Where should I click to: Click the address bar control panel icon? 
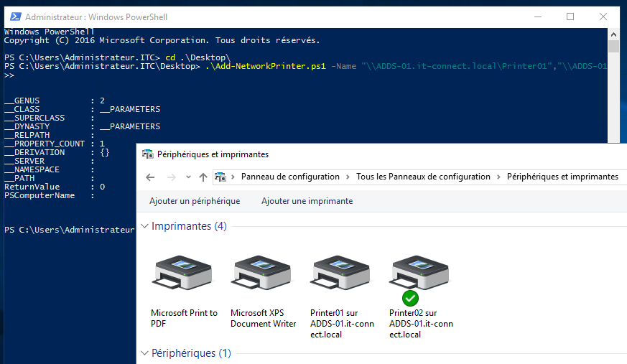click(x=220, y=177)
